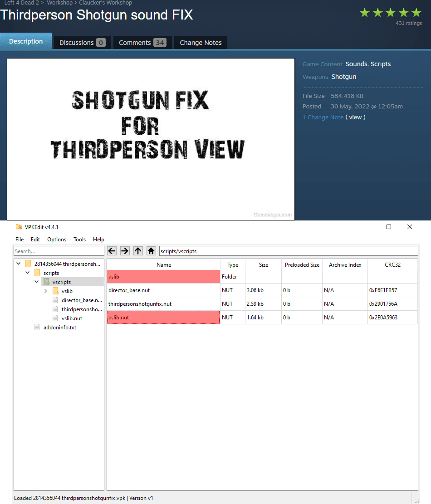
Task: Select the addoninfo.txt file icon in the tree
Action: coord(37,327)
